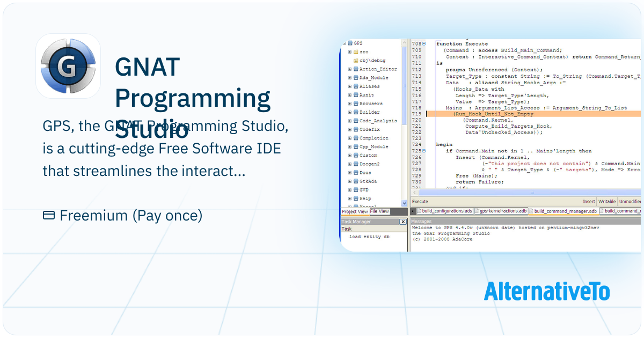Click the Completion project icon
This screenshot has width=644, height=338.
(x=356, y=138)
